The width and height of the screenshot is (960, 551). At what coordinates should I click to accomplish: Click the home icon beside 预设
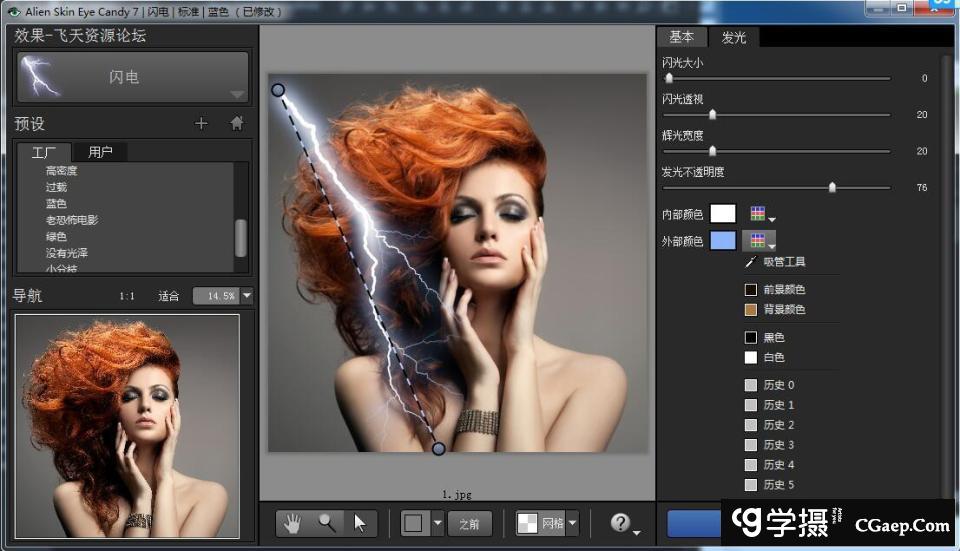237,124
